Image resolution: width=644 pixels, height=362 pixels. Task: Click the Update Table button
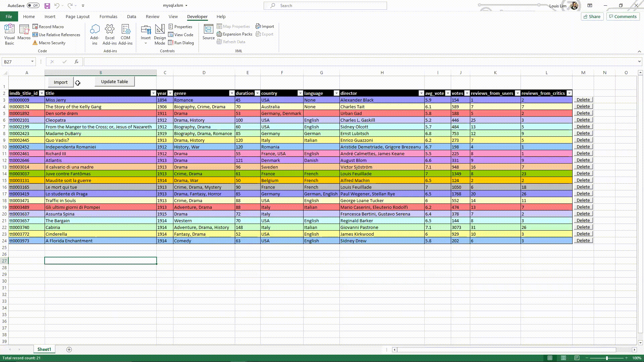115,81
